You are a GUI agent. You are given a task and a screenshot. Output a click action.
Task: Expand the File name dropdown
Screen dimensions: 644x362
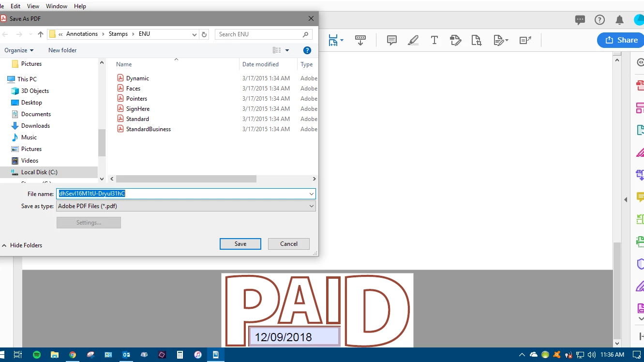(x=311, y=194)
